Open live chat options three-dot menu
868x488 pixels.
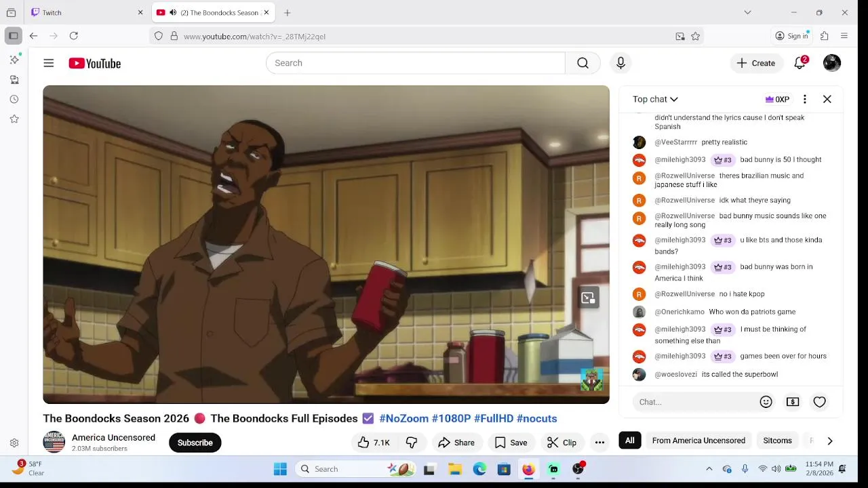click(x=805, y=99)
